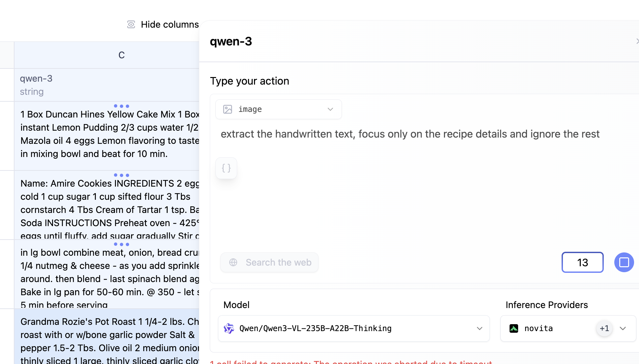Image resolution: width=639 pixels, height=364 pixels.
Task: Toggle the Search the web option
Action: [x=269, y=262]
